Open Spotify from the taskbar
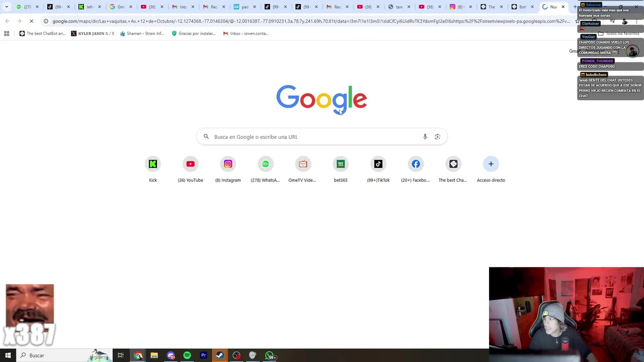 [187, 355]
